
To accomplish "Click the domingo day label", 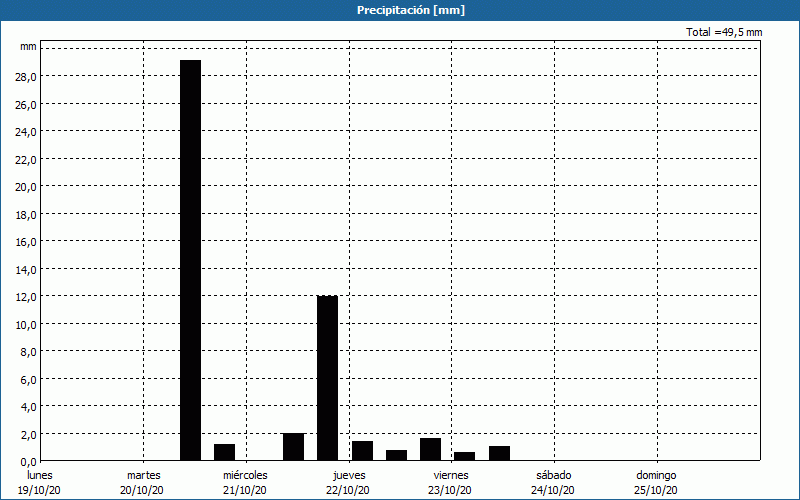I will [656, 475].
